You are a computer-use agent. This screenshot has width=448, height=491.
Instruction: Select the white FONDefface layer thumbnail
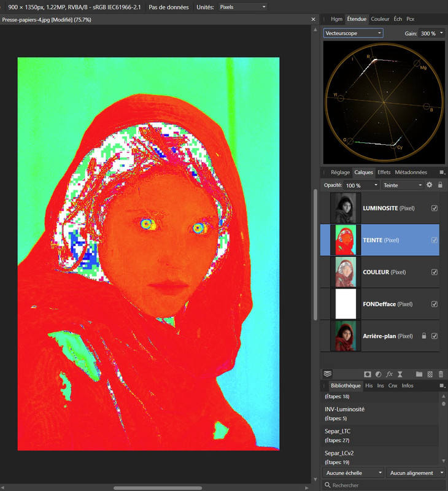pos(346,304)
